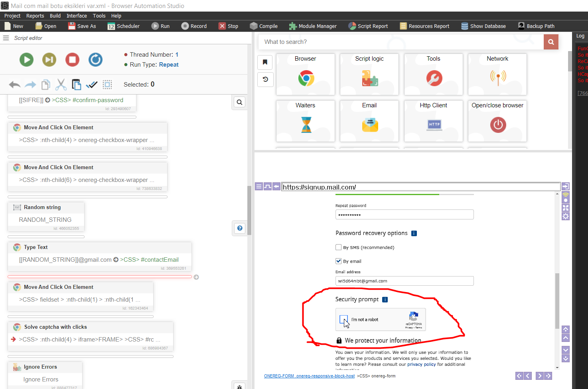Click the load-URL arrow icon right of the address bar
588x389 pixels.
click(x=566, y=186)
